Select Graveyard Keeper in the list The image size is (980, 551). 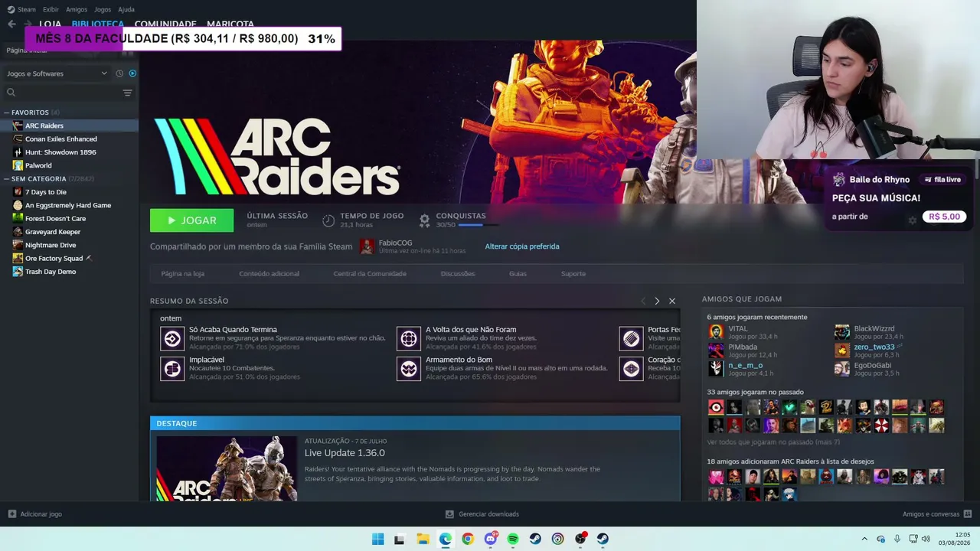click(69, 232)
